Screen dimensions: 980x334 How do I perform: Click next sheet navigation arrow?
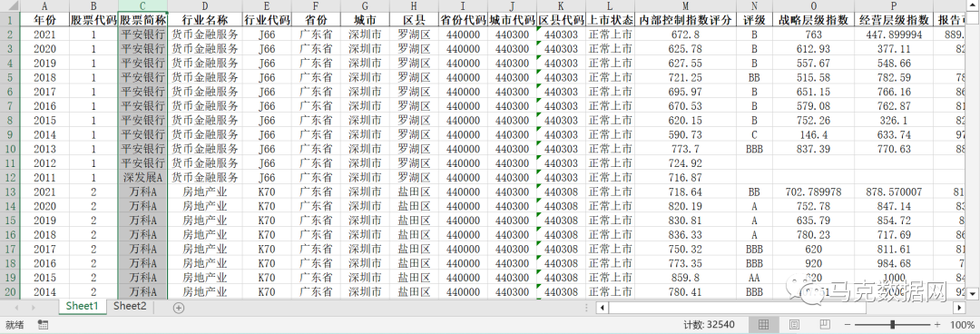click(x=33, y=308)
